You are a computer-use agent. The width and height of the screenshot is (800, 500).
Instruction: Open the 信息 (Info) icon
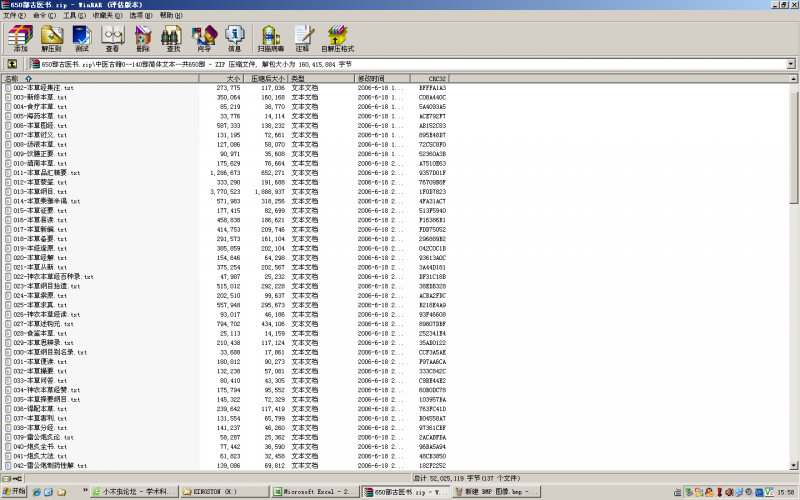pos(235,39)
